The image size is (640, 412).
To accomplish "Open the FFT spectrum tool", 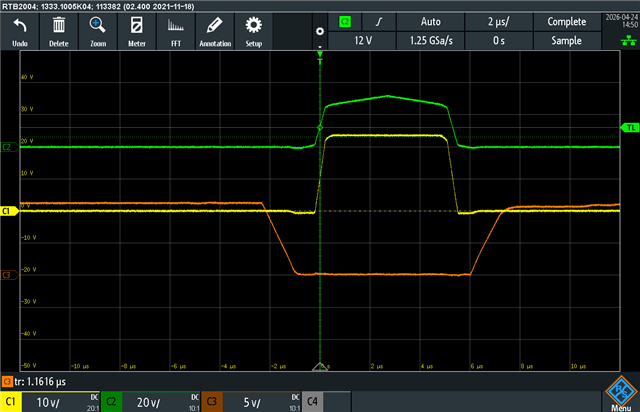I will click(176, 32).
